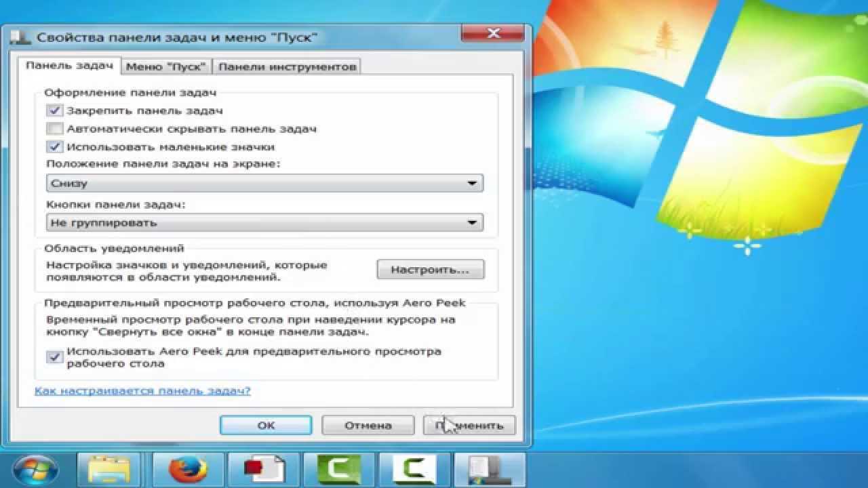Viewport: 868px width, 488px height.
Task: Toggle the Aero Peek preview checkbox
Action: (x=55, y=357)
